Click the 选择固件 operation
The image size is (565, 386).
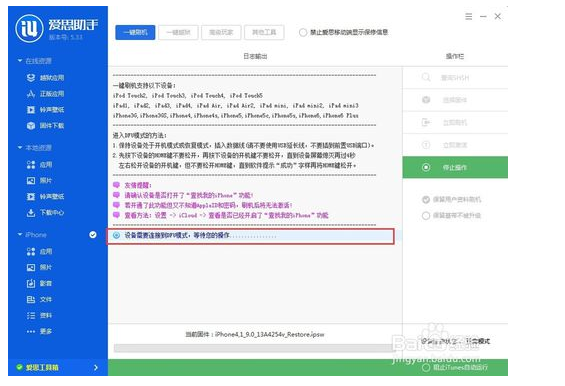point(455,100)
